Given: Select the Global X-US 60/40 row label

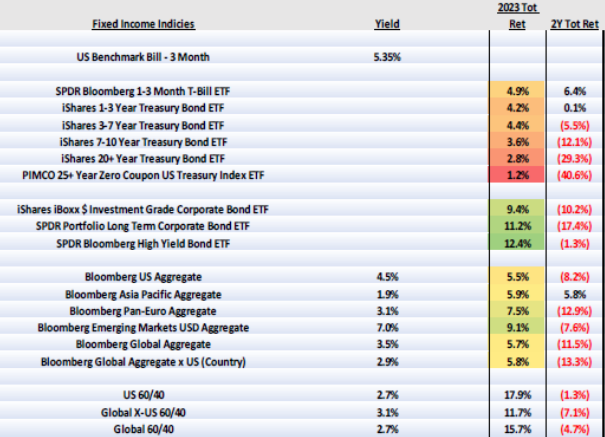Looking at the screenshot, I should point(139,410).
